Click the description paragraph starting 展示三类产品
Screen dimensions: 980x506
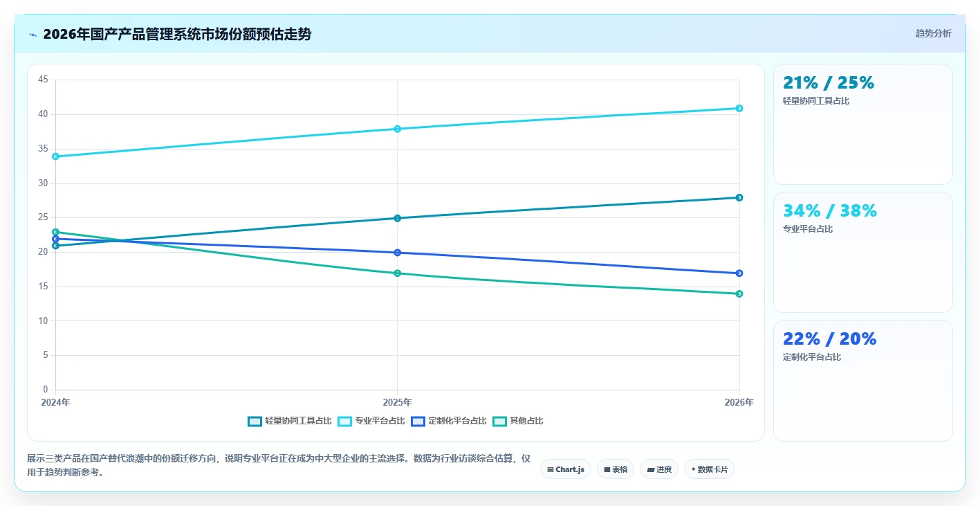tap(279, 465)
